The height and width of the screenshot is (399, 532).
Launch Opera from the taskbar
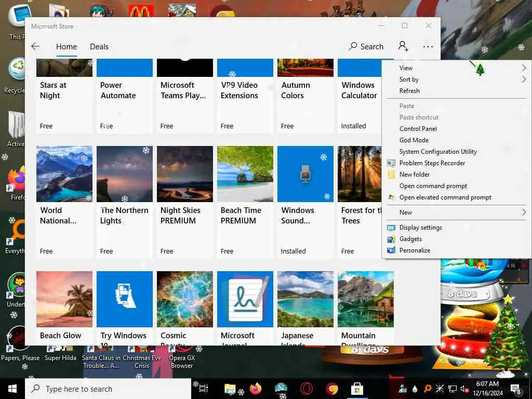coord(307,389)
